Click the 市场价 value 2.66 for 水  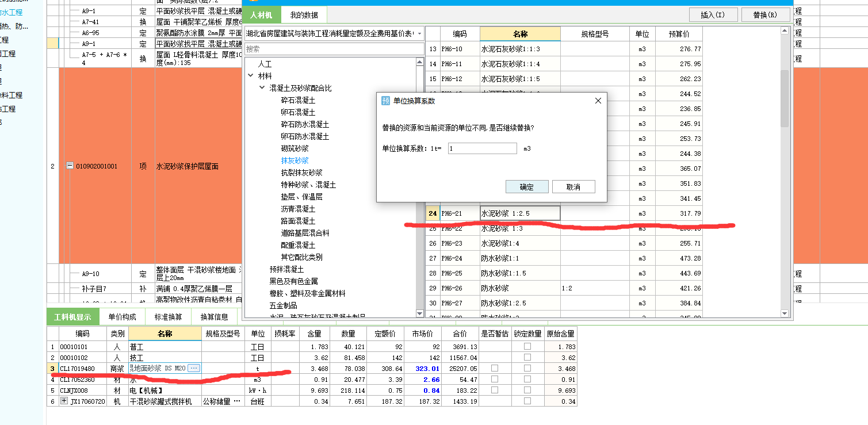431,380
